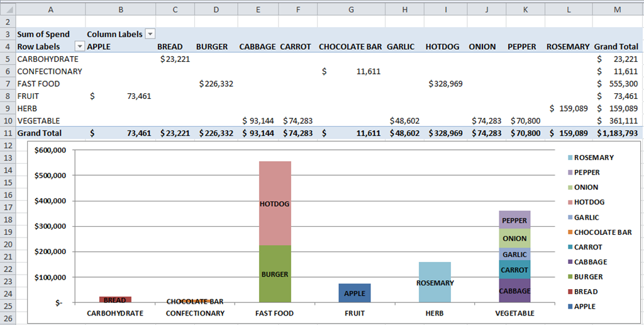Click the $226,332 cell in FAST FOOD row
This screenshot has height=325, width=644.
216,84
